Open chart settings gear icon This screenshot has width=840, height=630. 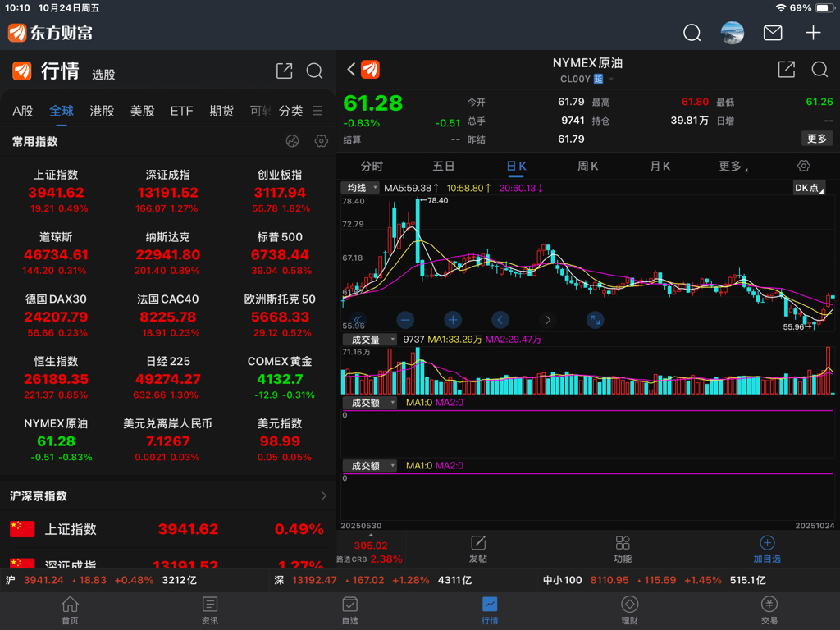pos(803,166)
